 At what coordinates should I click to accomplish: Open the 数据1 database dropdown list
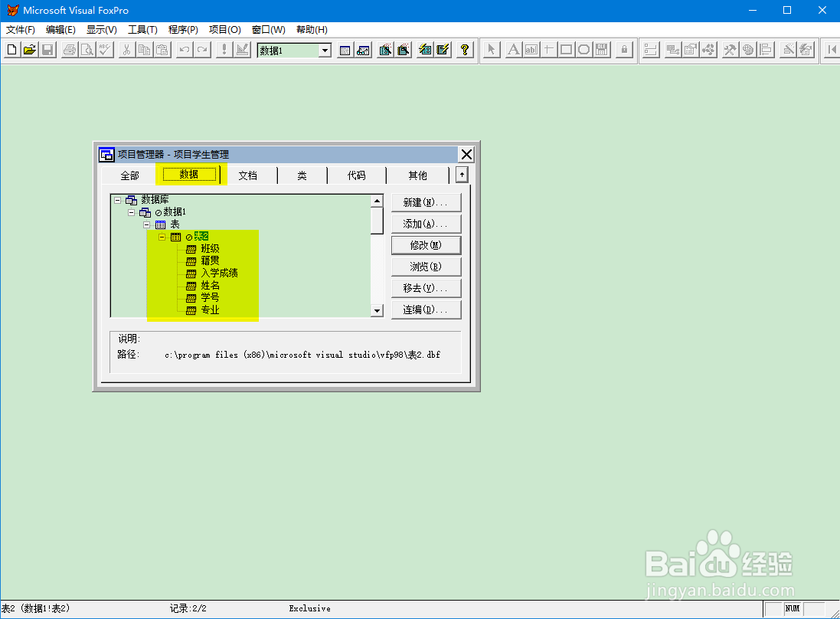pos(325,51)
